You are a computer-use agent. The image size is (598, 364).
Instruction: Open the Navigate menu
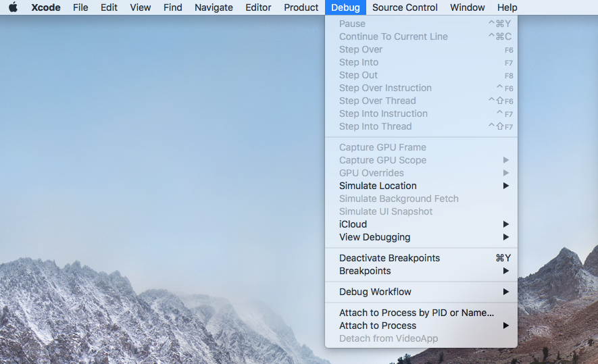point(214,7)
